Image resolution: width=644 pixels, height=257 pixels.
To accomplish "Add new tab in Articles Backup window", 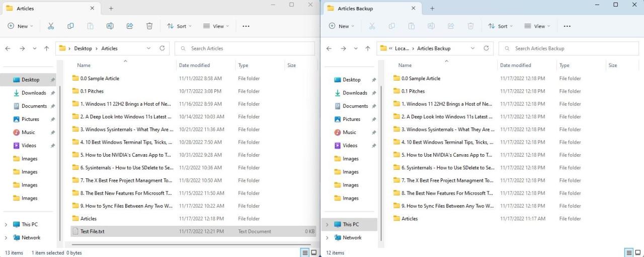I will tap(432, 8).
